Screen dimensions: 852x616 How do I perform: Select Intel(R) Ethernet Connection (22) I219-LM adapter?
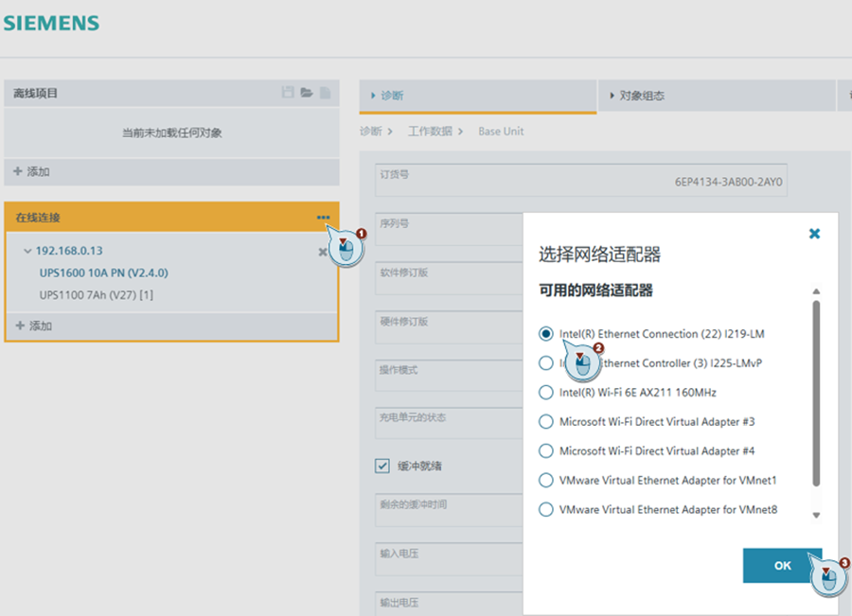(546, 334)
